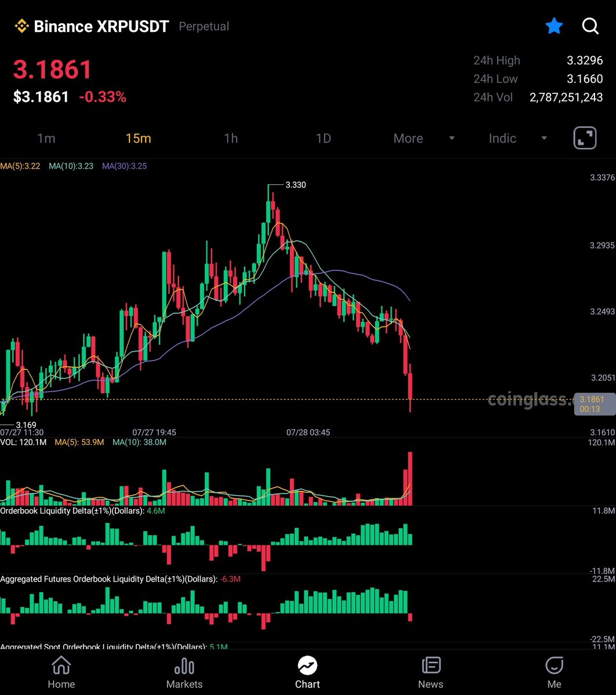Tap the 3.169 low price marker
Image resolution: width=616 pixels, height=695 pixels.
pyautogui.click(x=25, y=425)
